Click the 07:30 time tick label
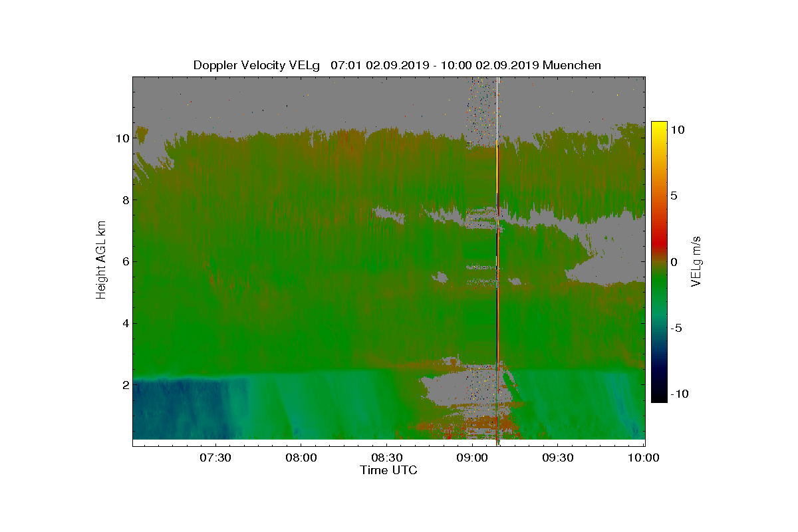 tap(215, 458)
